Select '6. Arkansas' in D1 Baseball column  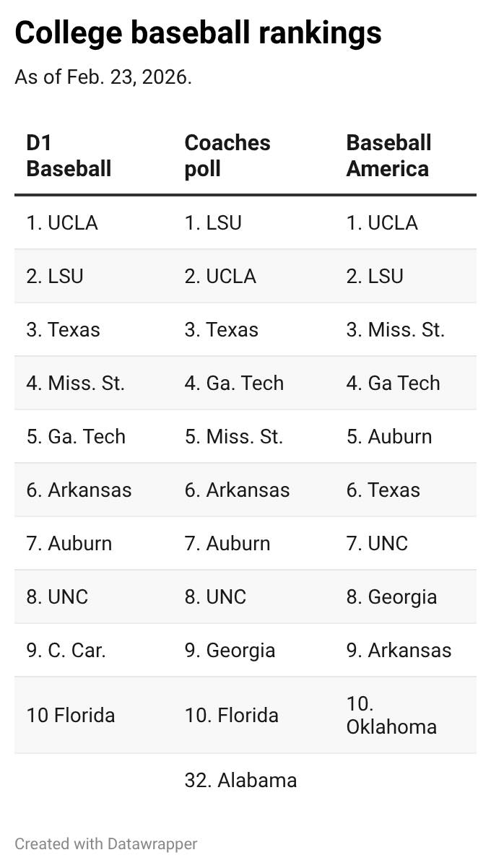coord(79,490)
